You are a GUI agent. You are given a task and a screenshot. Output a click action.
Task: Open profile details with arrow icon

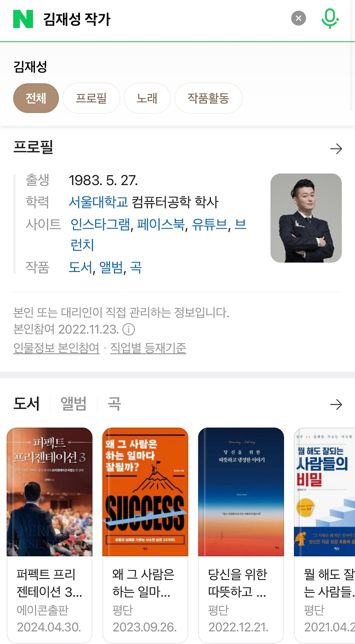coord(336,149)
